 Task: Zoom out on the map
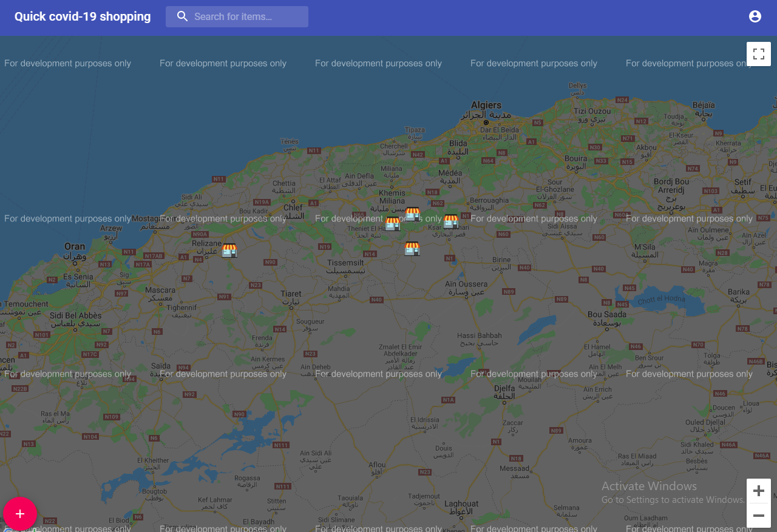759,516
